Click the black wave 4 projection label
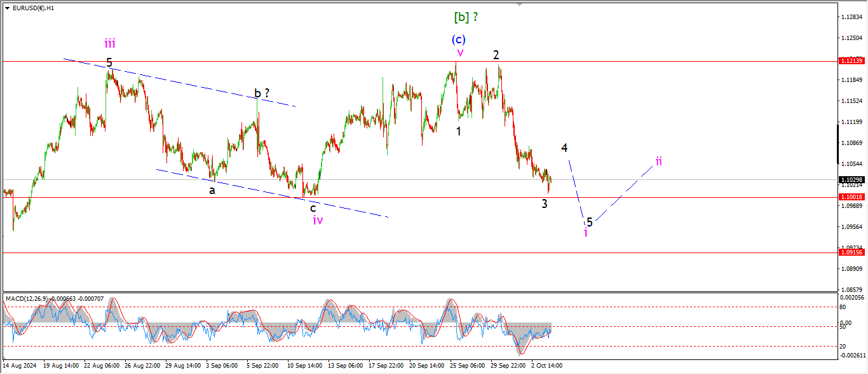Screen dimensions: 868x374 pyautogui.click(x=564, y=148)
